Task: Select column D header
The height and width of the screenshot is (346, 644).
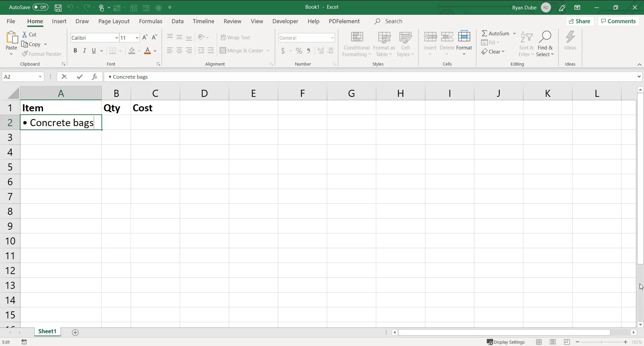Action: pos(204,93)
